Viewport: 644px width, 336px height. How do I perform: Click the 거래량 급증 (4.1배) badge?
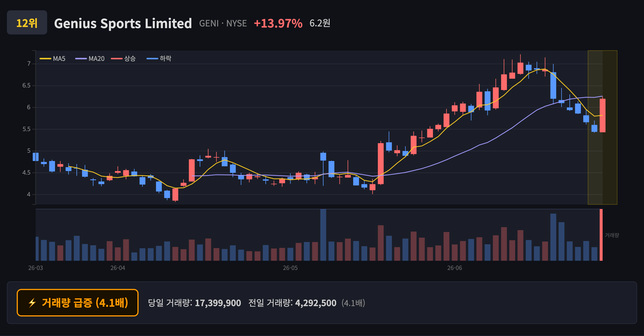click(x=77, y=302)
